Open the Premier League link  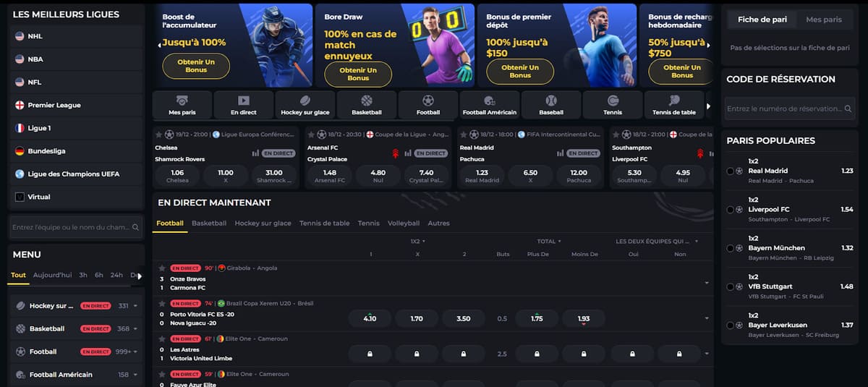tap(54, 105)
